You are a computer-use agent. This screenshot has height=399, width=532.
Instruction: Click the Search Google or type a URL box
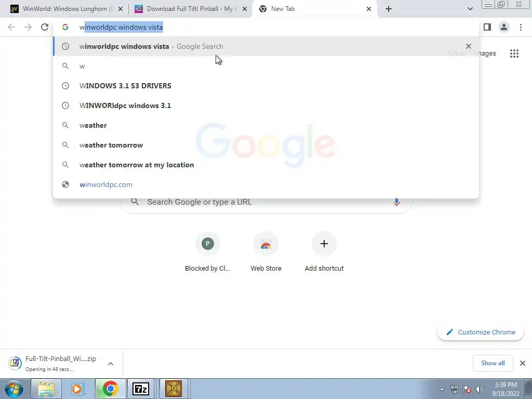tap(266, 202)
